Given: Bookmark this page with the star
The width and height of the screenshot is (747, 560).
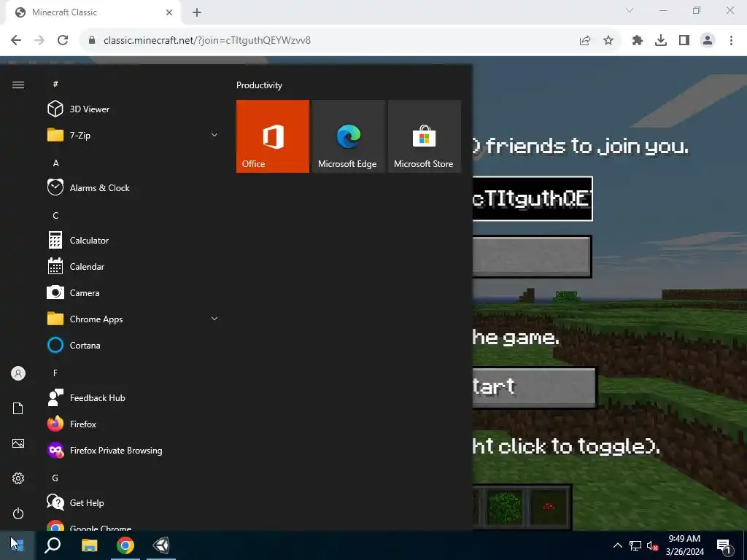Looking at the screenshot, I should (x=608, y=41).
